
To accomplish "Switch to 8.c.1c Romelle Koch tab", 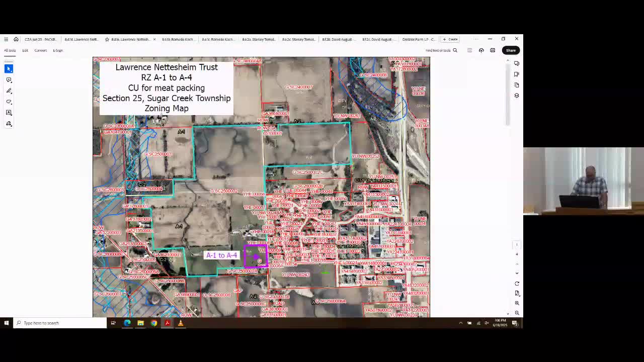I will (218, 39).
